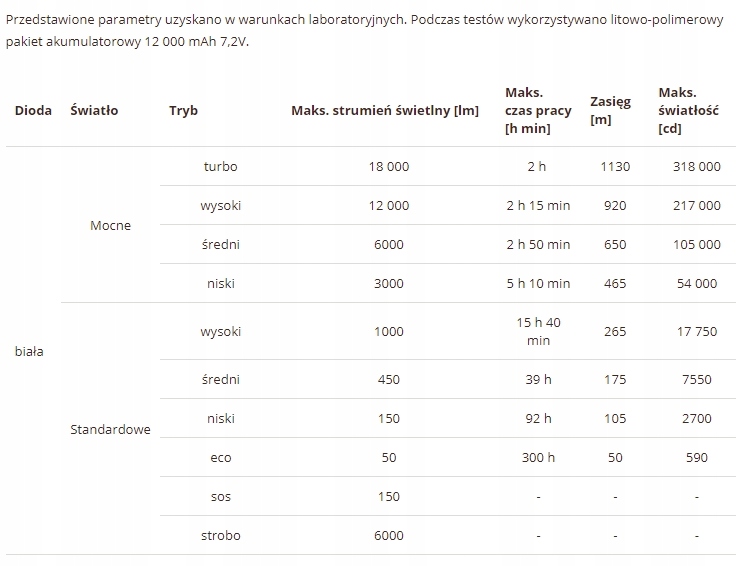
Task: Select the Maks. czas pracy header
Action: pos(538,110)
